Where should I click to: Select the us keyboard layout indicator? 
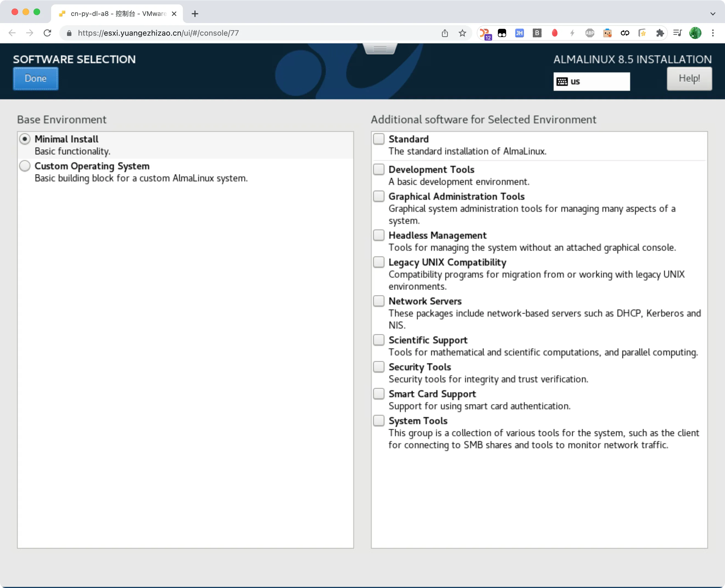(592, 82)
